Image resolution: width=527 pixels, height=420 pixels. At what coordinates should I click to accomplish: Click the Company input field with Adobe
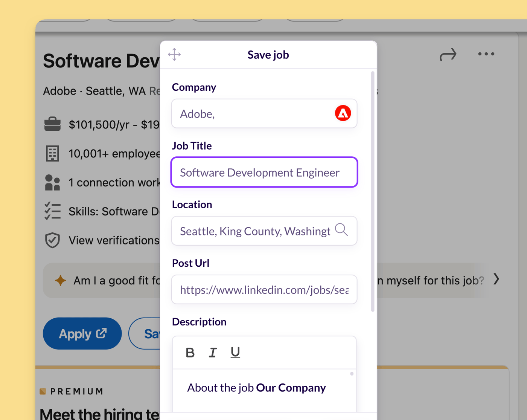(x=264, y=113)
